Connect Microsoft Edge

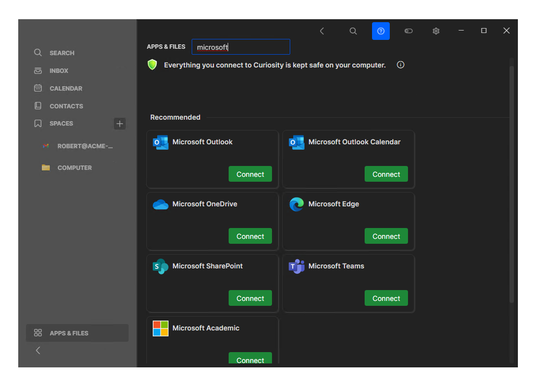[x=386, y=236]
